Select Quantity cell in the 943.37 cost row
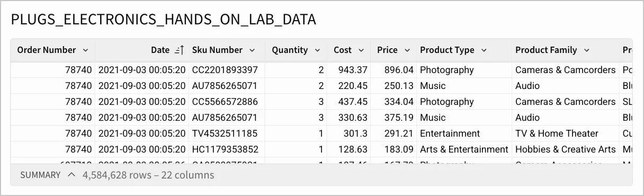Image resolution: width=644 pixels, height=196 pixels. tap(296, 70)
